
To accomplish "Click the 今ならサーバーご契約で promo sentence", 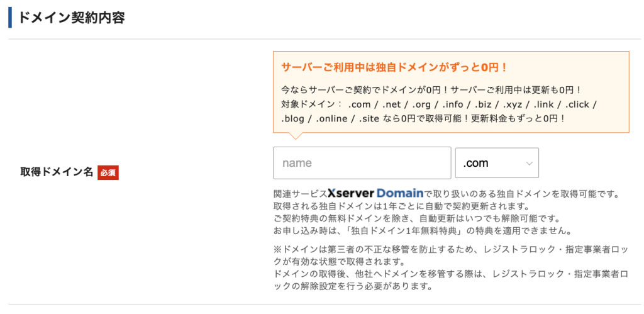I will (x=431, y=90).
